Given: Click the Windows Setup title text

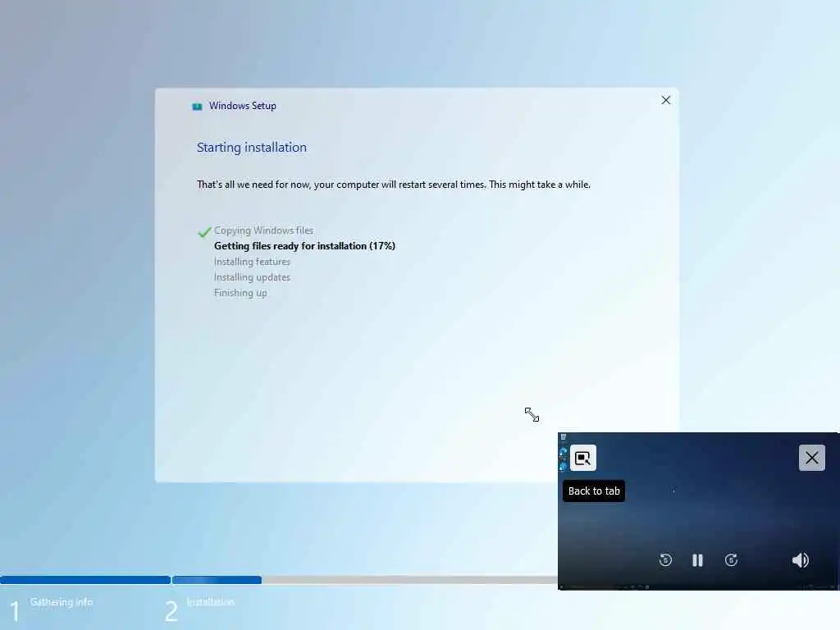Looking at the screenshot, I should pyautogui.click(x=243, y=106).
